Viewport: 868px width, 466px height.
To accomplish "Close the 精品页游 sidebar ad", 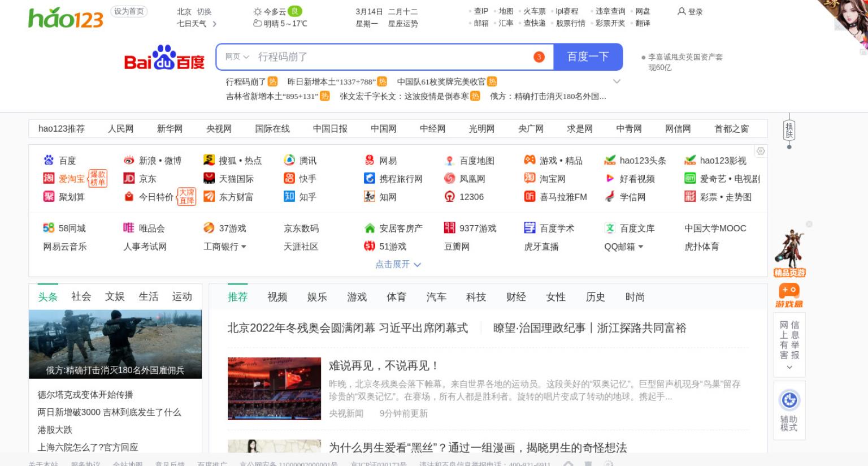I will click(809, 225).
